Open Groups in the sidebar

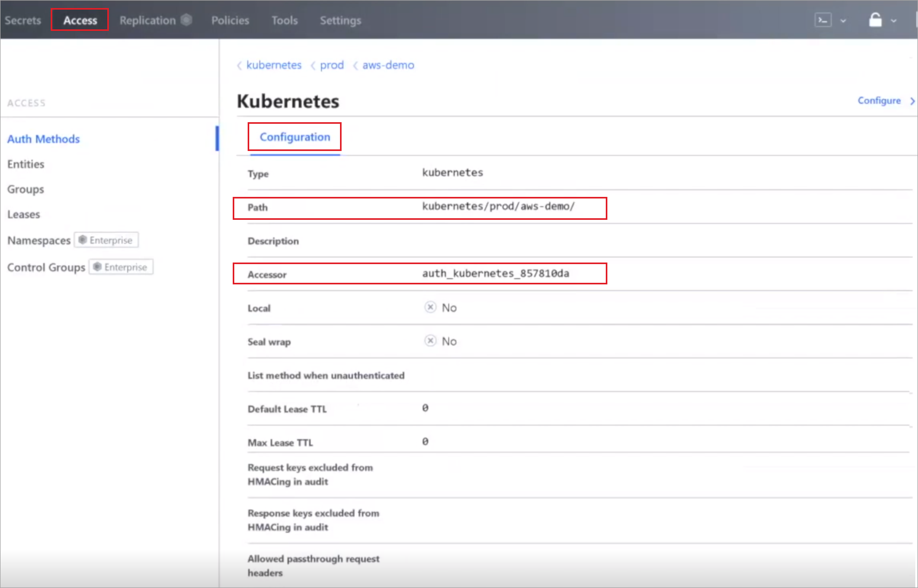[x=26, y=189]
